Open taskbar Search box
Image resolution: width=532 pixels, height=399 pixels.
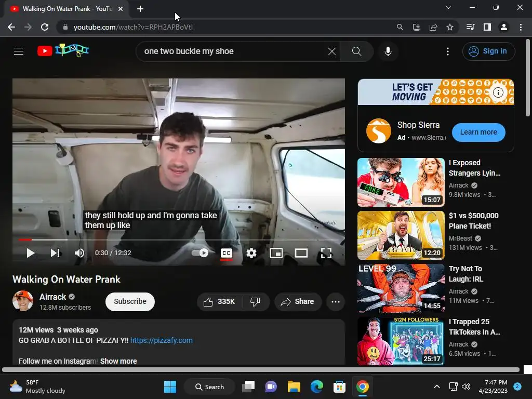209,387
